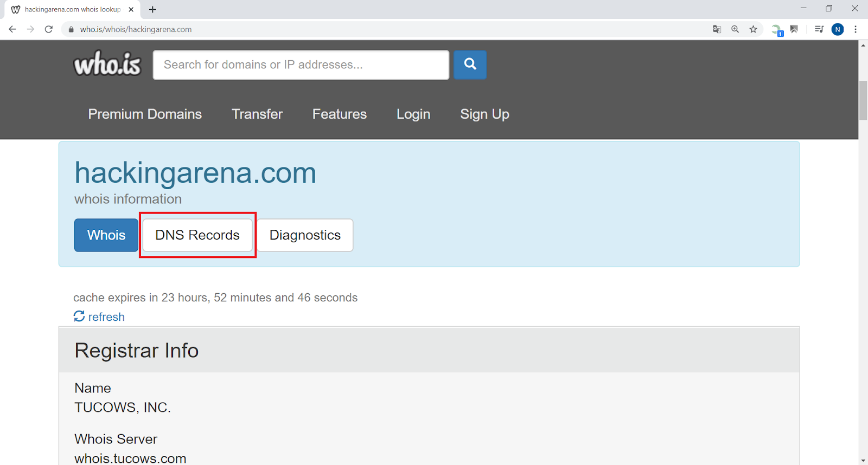The height and width of the screenshot is (465, 868).
Task: Open the Features menu item
Action: [x=340, y=114]
